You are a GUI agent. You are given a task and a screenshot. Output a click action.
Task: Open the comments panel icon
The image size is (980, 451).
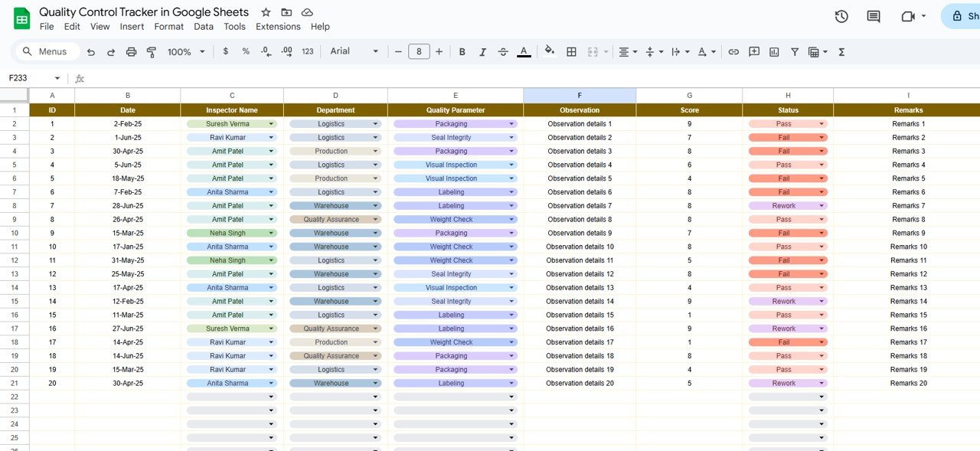[x=874, y=16]
